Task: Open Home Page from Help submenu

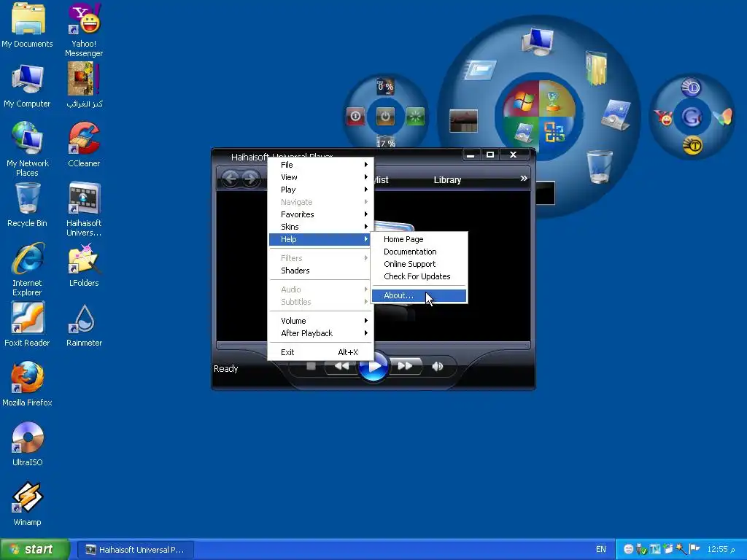Action: coord(419,239)
